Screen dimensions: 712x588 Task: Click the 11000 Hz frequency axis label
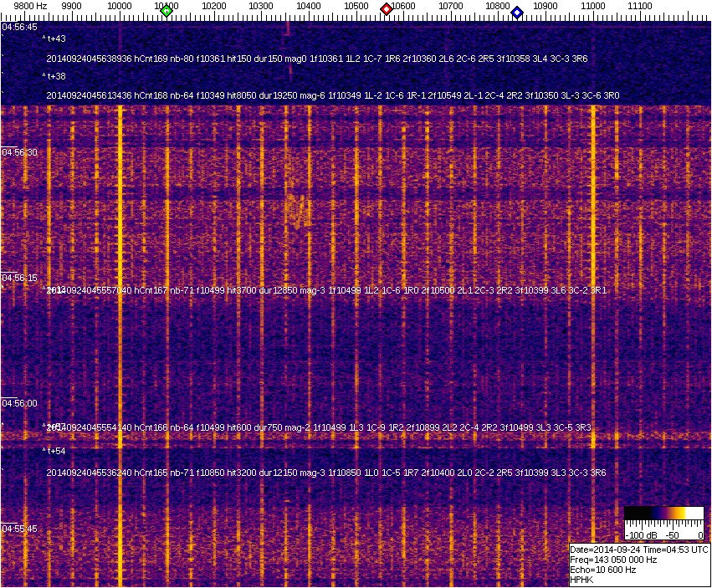pos(593,6)
